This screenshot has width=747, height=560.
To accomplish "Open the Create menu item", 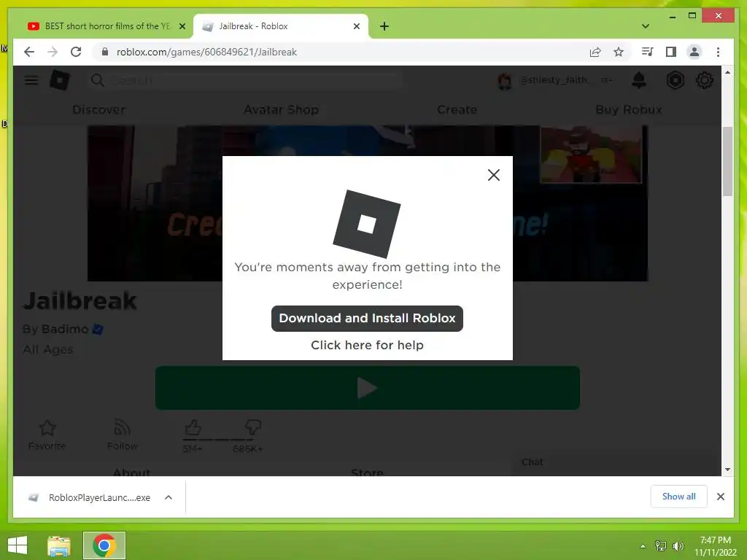I will [x=457, y=109].
